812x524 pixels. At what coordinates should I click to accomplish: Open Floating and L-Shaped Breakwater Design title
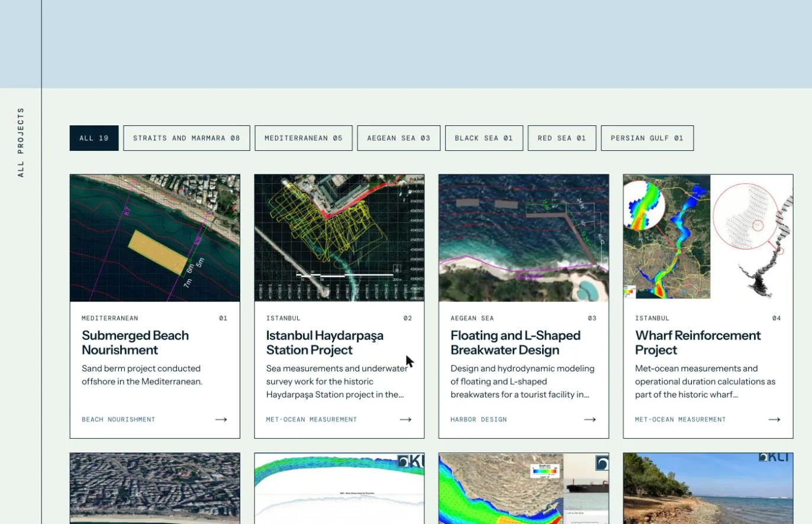(x=515, y=342)
